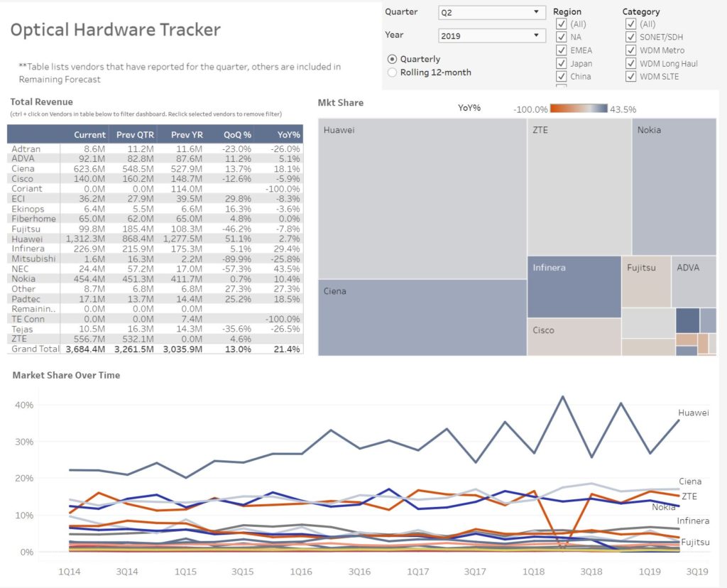The image size is (727, 588).
Task: Toggle the Japan region checkbox
Action: (562, 63)
